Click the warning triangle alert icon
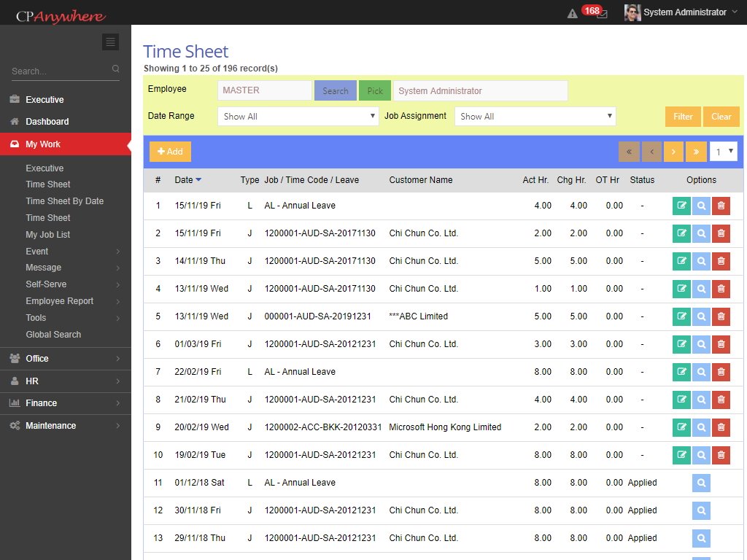Image resolution: width=747 pixels, height=560 pixels. click(572, 13)
